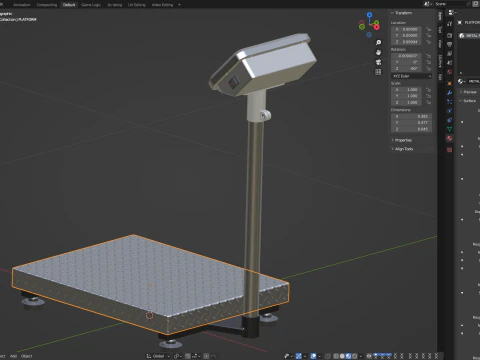Viewport: 480px width, 360px height.
Task: Open the shading options dropdown arrow
Action: (x=361, y=356)
